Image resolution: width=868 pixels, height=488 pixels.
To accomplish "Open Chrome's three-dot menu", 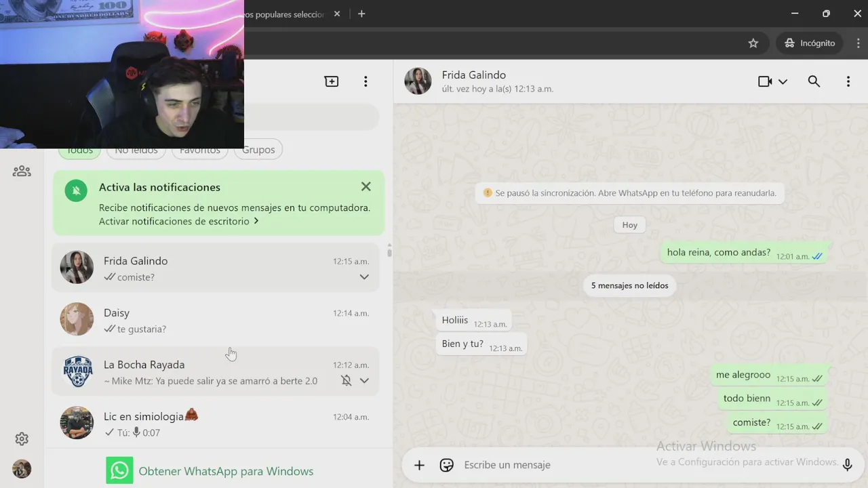I will (858, 43).
